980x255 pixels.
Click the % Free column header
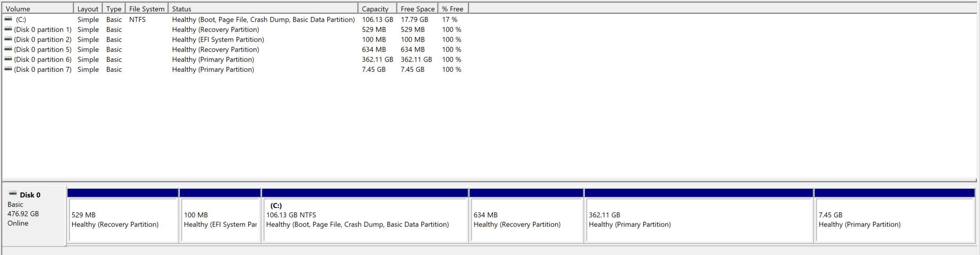pyautogui.click(x=453, y=8)
